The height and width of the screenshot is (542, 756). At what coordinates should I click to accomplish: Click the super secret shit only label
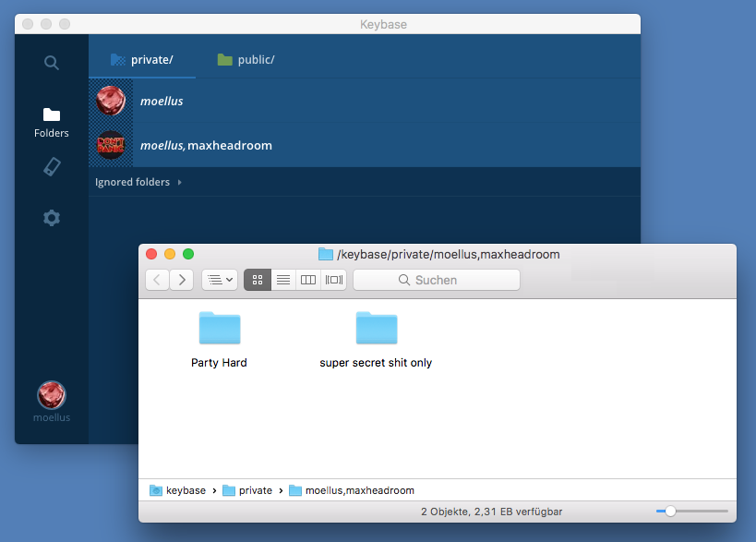pos(376,363)
